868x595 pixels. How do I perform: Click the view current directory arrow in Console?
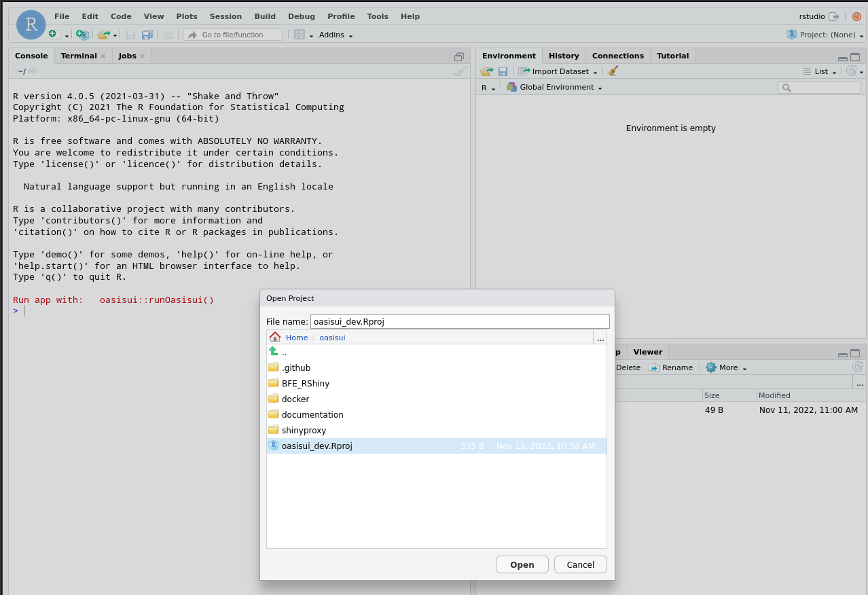32,71
